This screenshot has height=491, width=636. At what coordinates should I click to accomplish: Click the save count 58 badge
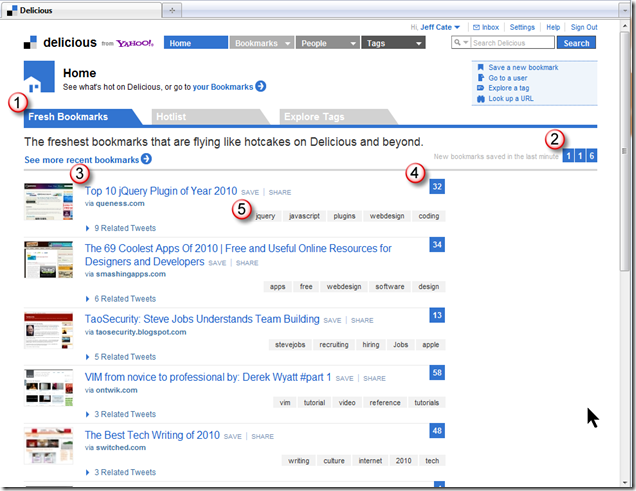click(437, 373)
